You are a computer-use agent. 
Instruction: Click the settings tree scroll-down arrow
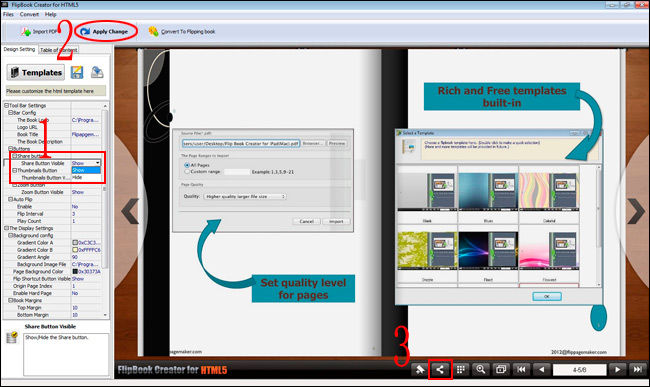tap(105, 315)
